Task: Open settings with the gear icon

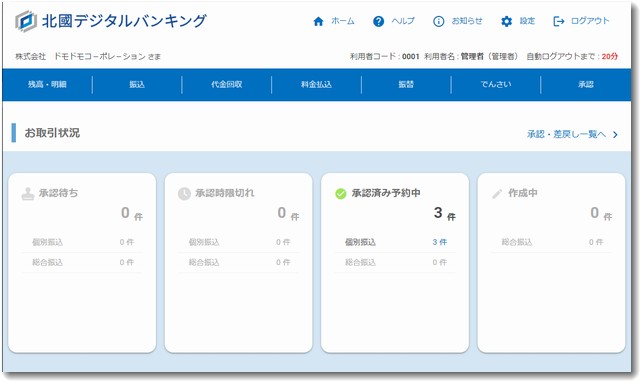Action: tap(506, 21)
